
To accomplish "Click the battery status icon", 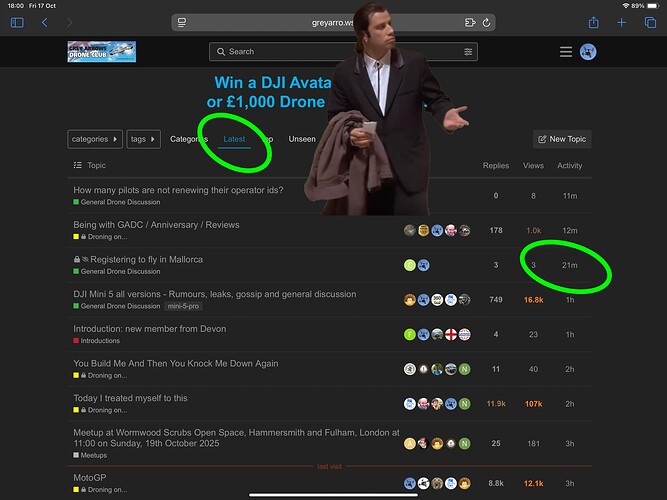I will click(653, 6).
